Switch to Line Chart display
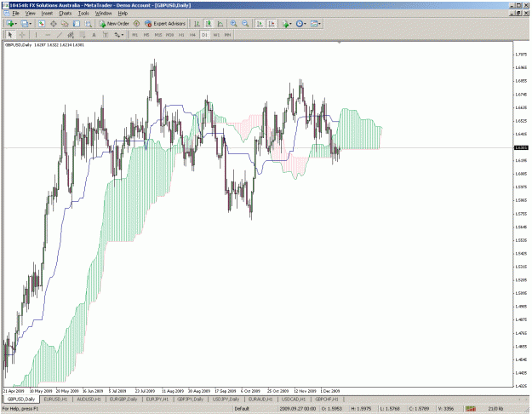 click(x=220, y=24)
